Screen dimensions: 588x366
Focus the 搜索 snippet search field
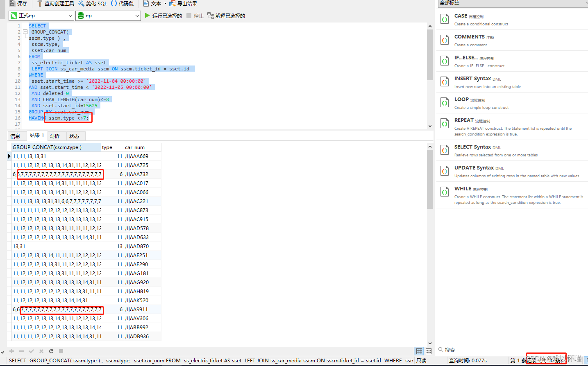[x=512, y=350]
